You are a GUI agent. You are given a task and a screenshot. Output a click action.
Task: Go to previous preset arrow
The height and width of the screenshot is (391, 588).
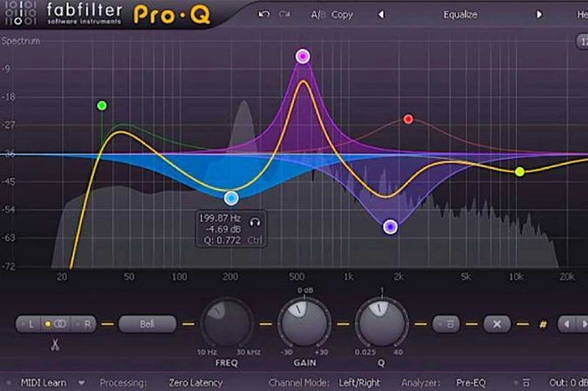381,14
